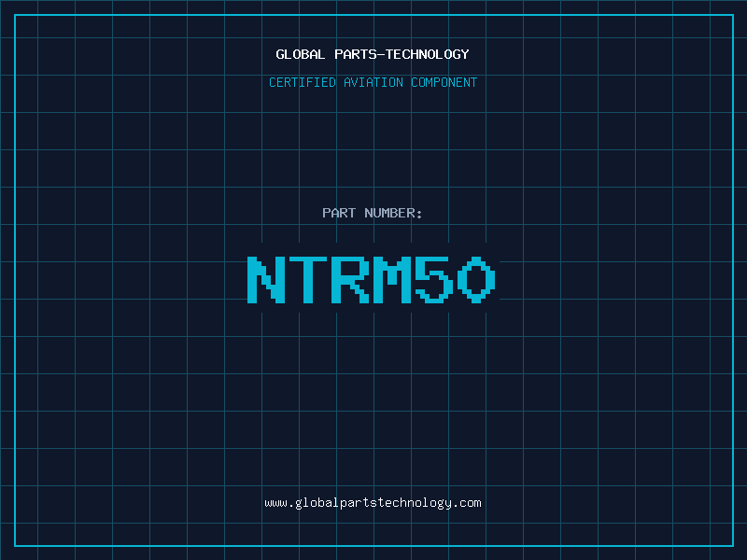Click PARTS-TECHNOLOGY in the top heading

tap(402, 54)
